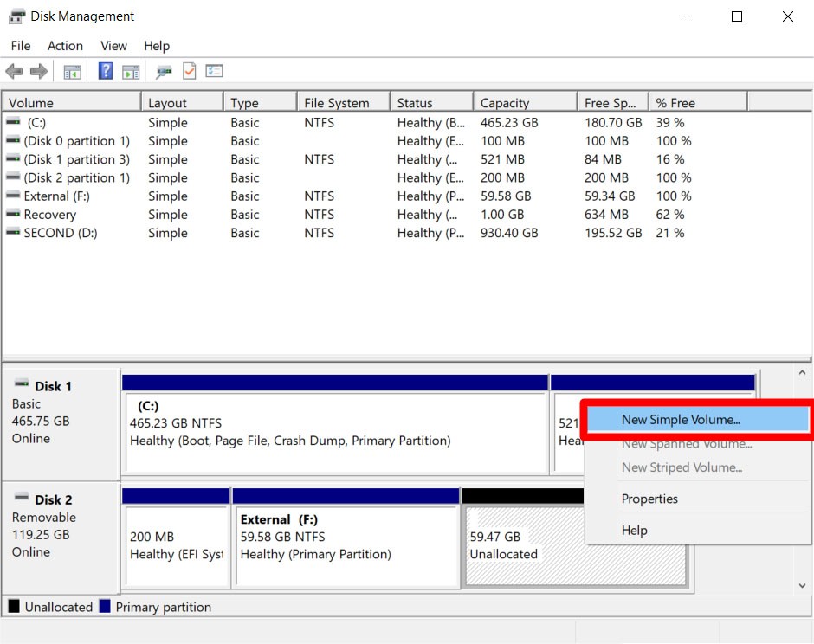Click the down arrow on the vertical scrollbar
The width and height of the screenshot is (814, 644).
[x=802, y=585]
